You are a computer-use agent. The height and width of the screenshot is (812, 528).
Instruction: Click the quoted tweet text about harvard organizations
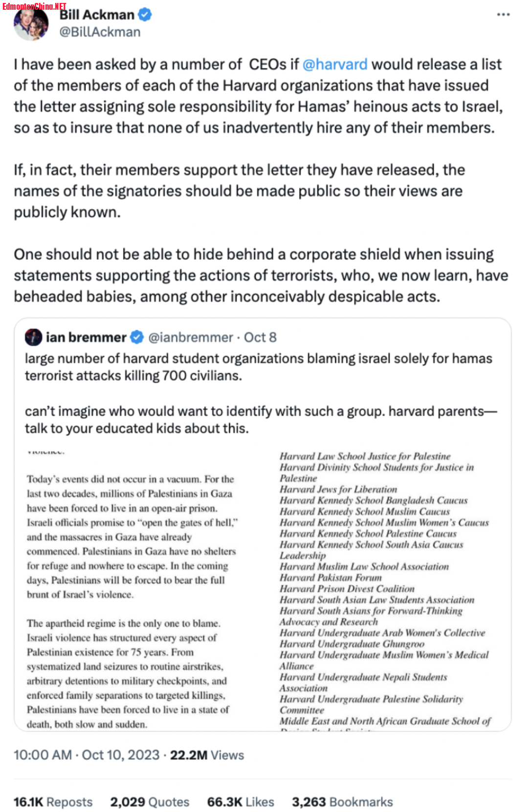coord(258,367)
